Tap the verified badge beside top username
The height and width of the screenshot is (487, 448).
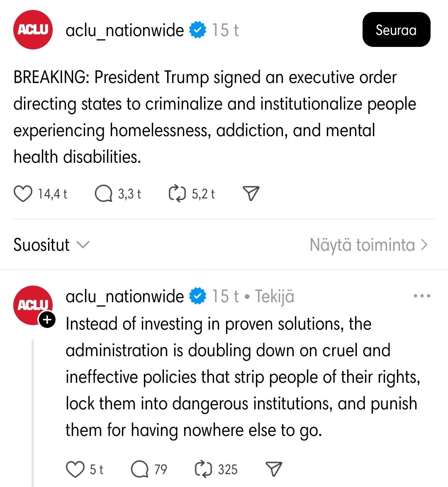197,30
